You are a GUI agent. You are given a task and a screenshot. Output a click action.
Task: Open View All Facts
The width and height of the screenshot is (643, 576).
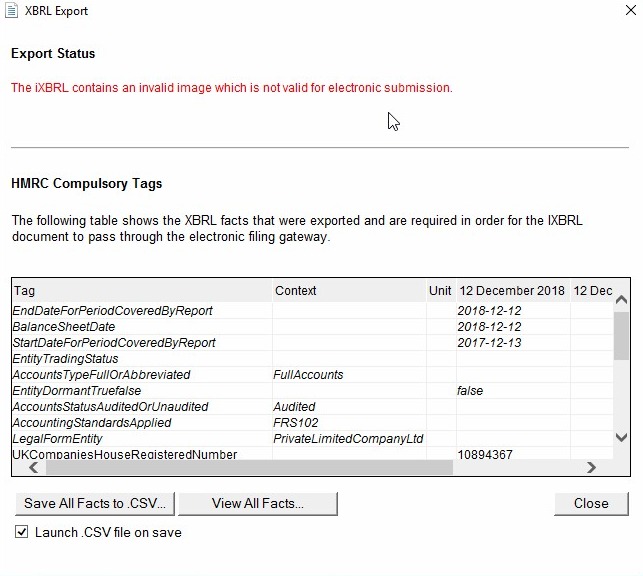tap(258, 503)
